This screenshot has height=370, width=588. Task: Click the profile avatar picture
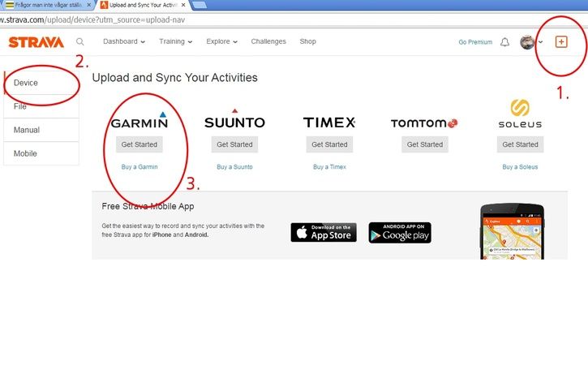point(527,42)
